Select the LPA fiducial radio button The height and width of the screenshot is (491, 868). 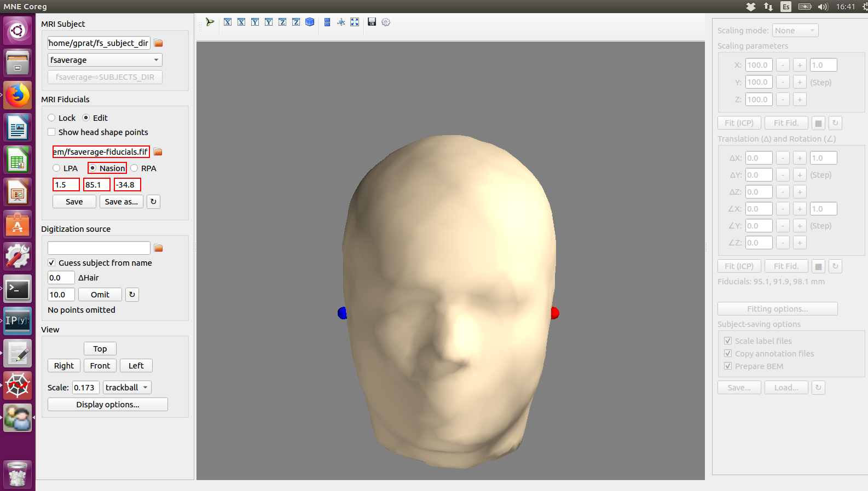pyautogui.click(x=56, y=168)
